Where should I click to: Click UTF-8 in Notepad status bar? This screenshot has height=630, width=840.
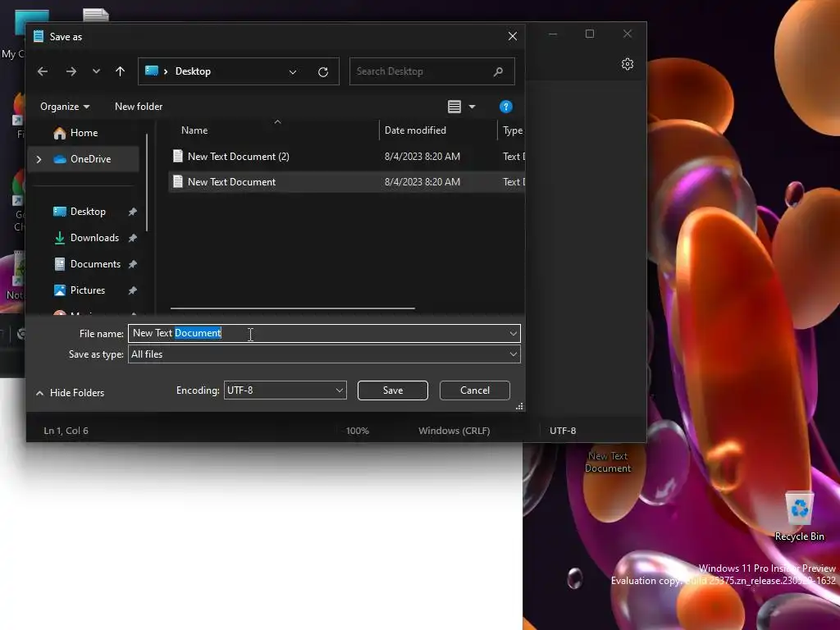563,430
